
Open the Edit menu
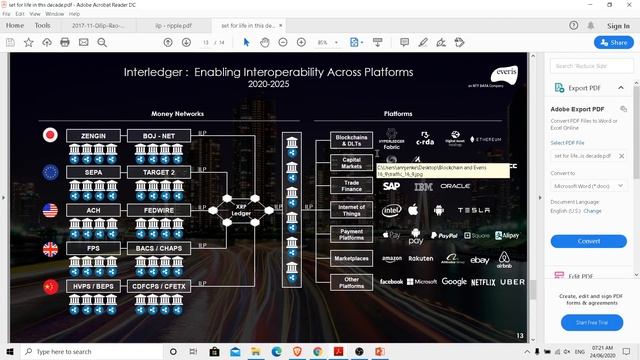point(20,14)
